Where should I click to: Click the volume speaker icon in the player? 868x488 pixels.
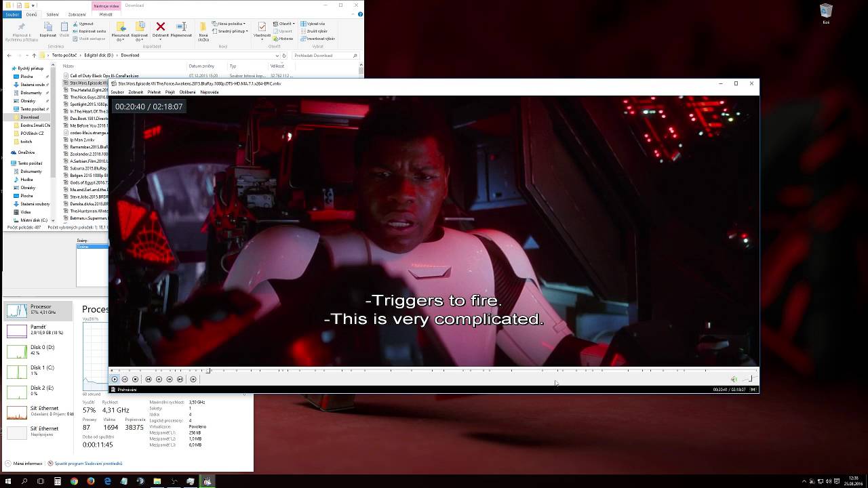(734, 380)
